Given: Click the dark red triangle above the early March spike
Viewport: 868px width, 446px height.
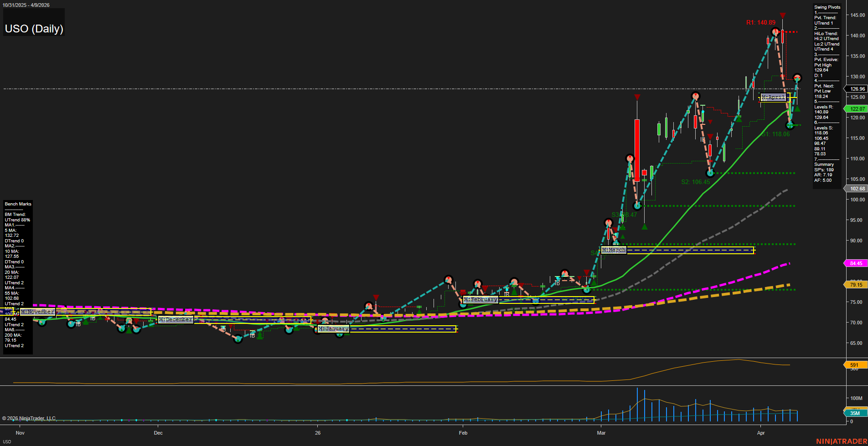Looking at the screenshot, I should coord(637,97).
